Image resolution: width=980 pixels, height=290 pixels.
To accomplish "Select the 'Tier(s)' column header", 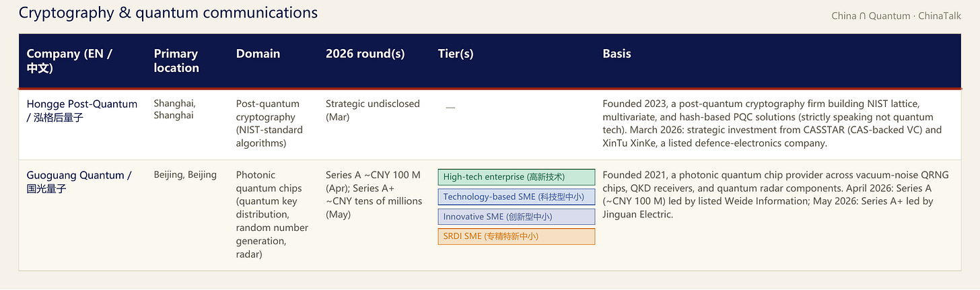I will coord(456,54).
